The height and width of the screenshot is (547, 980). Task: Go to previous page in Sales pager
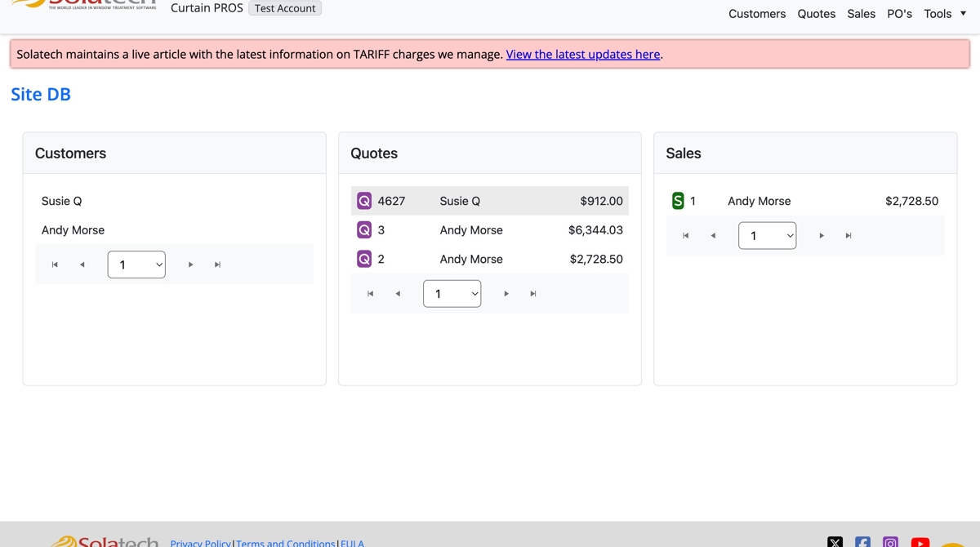coord(713,236)
